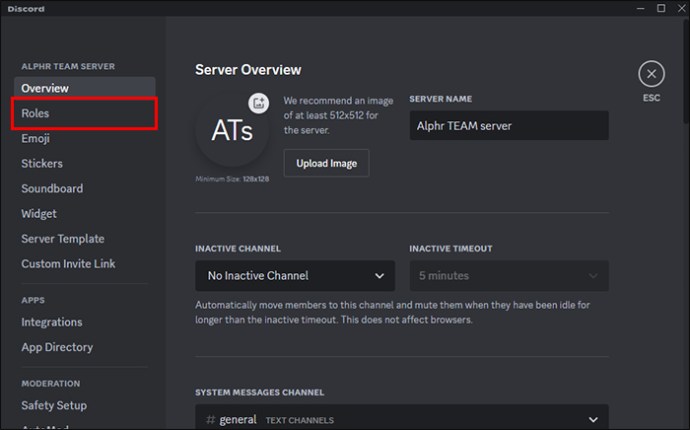The image size is (690, 430).
Task: Open Integrations under Apps
Action: point(84,322)
